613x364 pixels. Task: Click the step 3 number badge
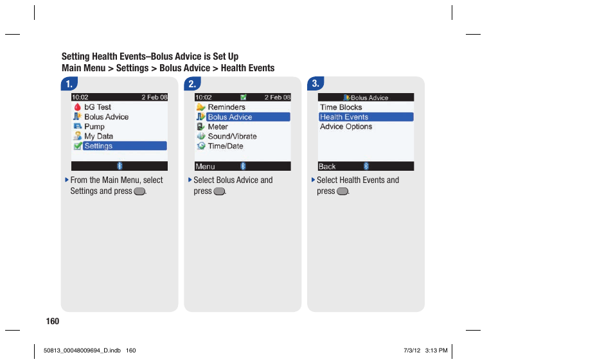click(315, 83)
